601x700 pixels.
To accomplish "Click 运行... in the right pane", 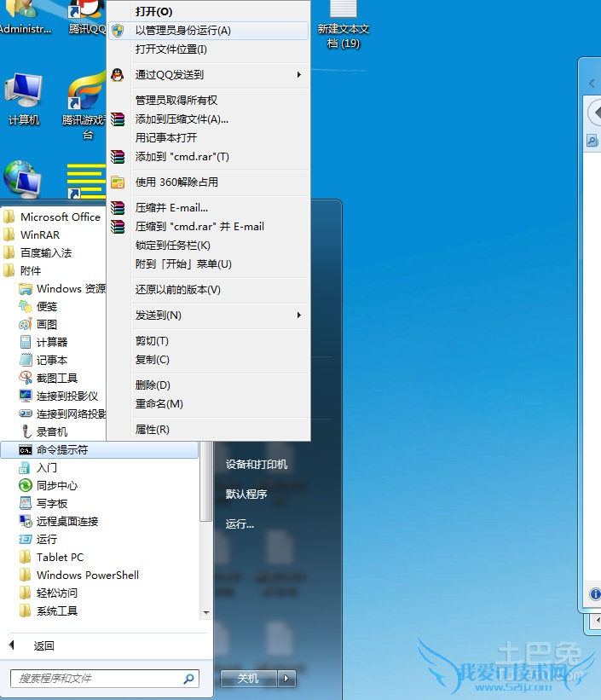I will (x=240, y=524).
